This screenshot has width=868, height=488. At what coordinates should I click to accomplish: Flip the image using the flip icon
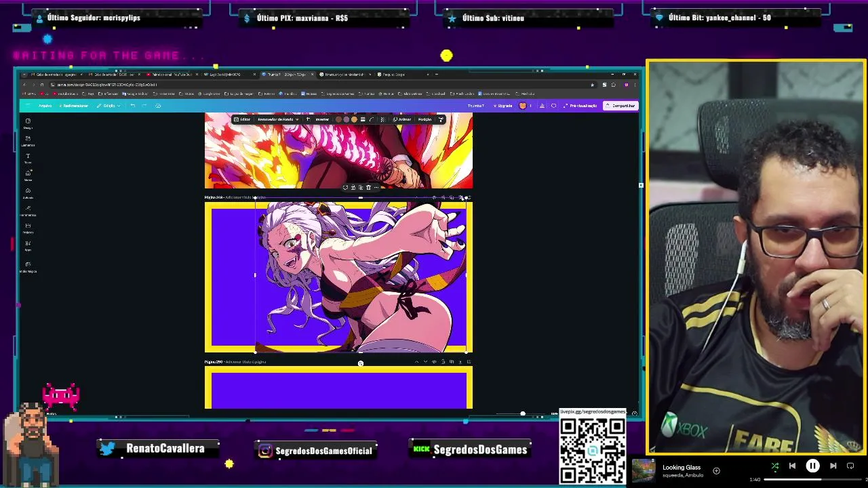point(308,119)
